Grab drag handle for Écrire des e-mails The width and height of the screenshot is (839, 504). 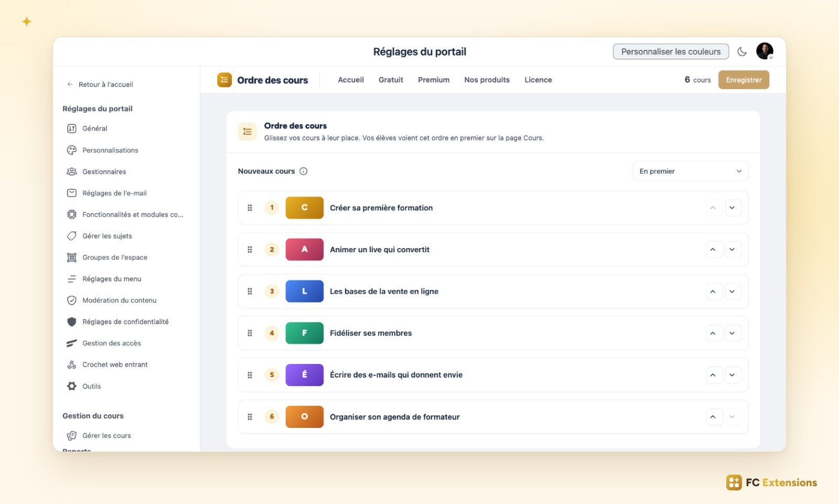(x=250, y=375)
